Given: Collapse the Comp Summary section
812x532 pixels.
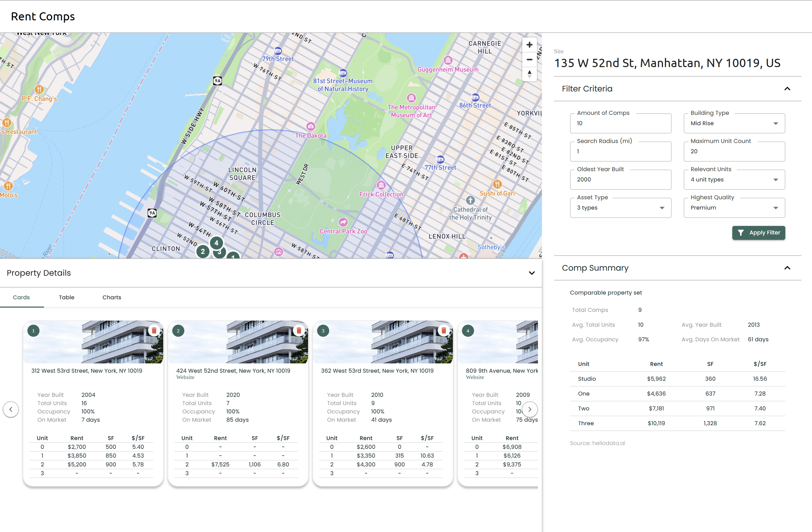Looking at the screenshot, I should coord(787,268).
